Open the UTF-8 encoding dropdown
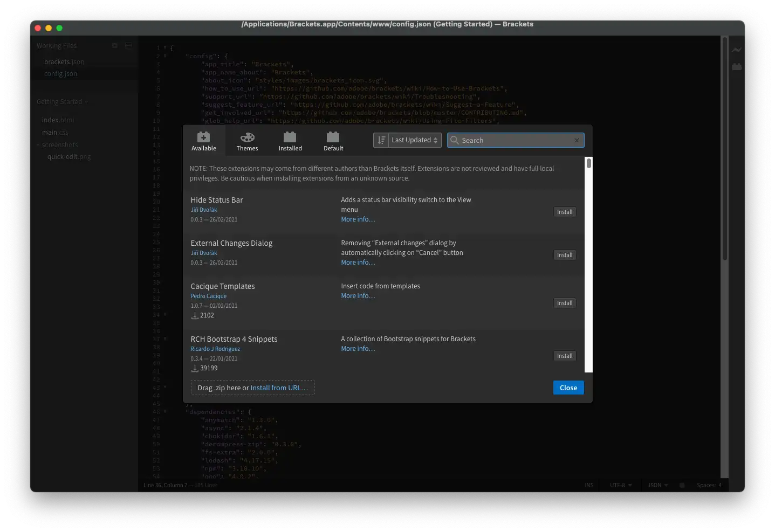Screen dimensions: 775x532 (x=621, y=485)
